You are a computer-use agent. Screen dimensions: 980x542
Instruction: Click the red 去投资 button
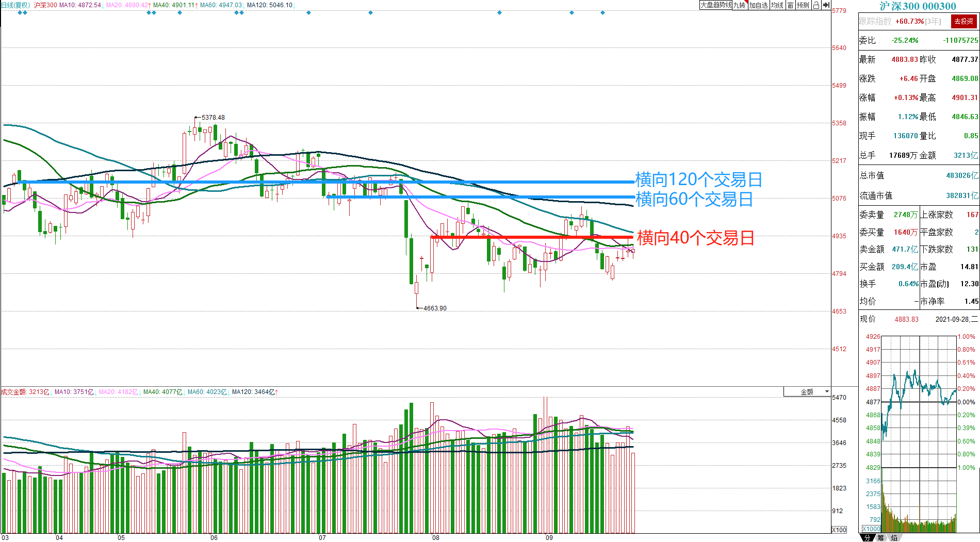pos(964,21)
